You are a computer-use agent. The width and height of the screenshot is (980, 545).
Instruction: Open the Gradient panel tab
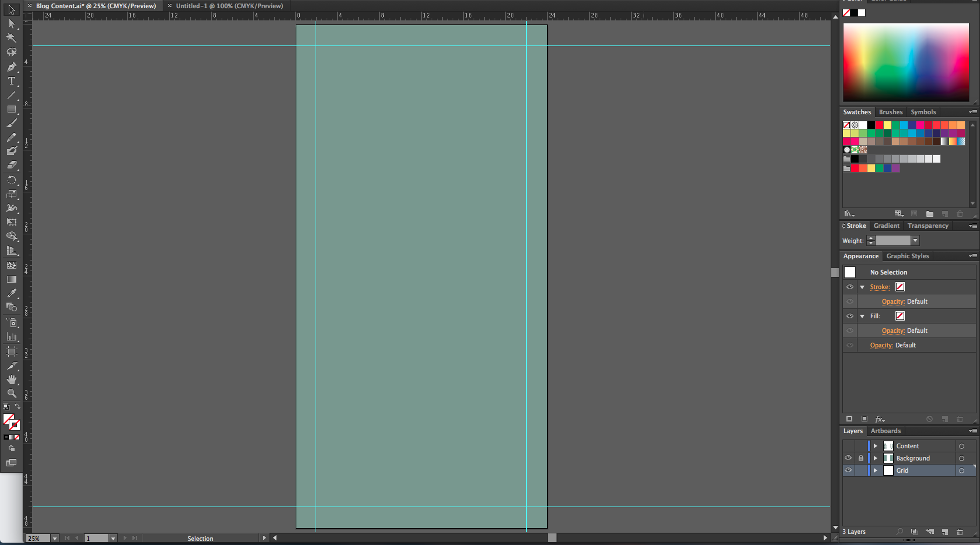click(887, 226)
